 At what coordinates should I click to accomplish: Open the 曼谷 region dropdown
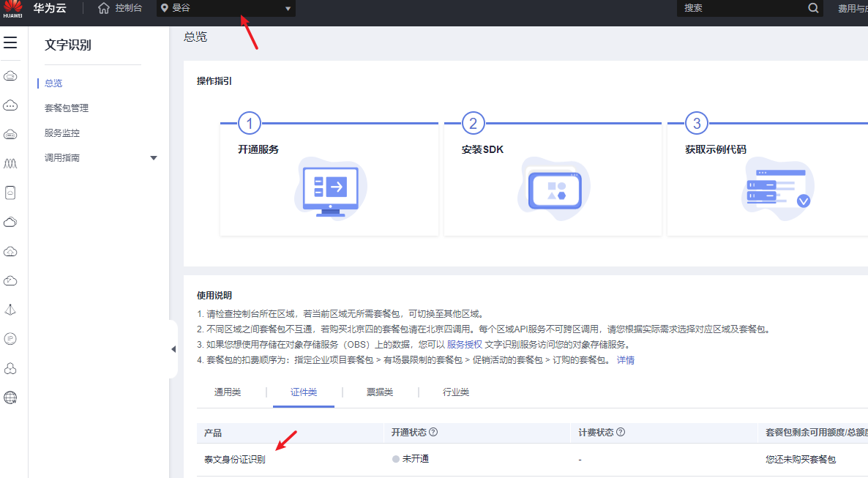226,8
